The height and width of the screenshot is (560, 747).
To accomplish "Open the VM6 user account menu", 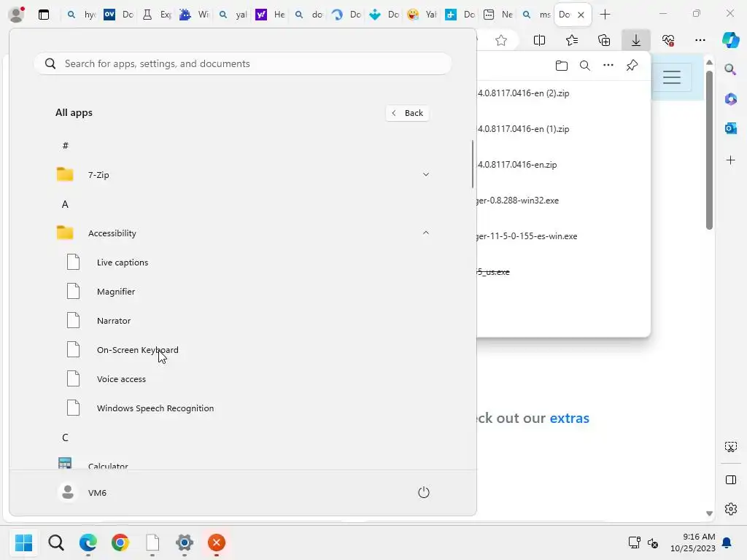I will tap(82, 492).
